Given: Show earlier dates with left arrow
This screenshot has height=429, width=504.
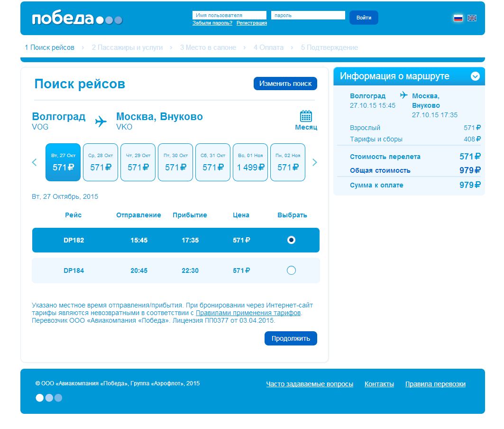Looking at the screenshot, I should (x=35, y=162).
